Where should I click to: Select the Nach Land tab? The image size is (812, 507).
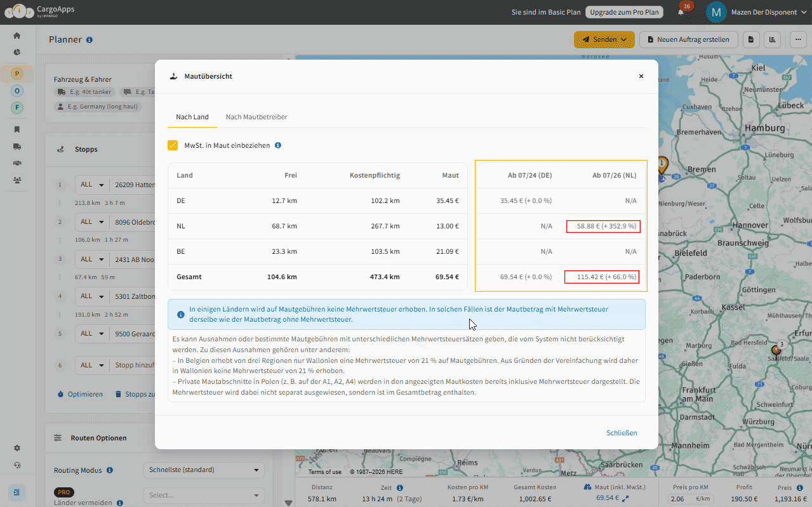pyautogui.click(x=192, y=117)
